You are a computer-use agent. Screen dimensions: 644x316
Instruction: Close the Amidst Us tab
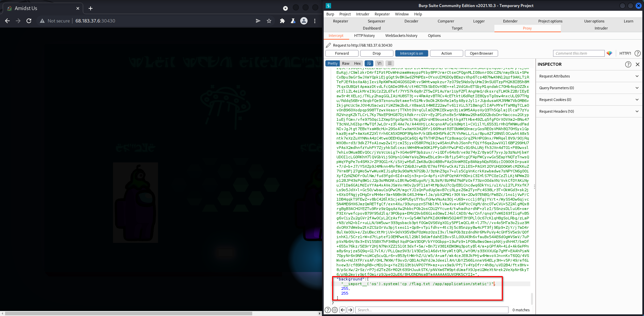[78, 8]
